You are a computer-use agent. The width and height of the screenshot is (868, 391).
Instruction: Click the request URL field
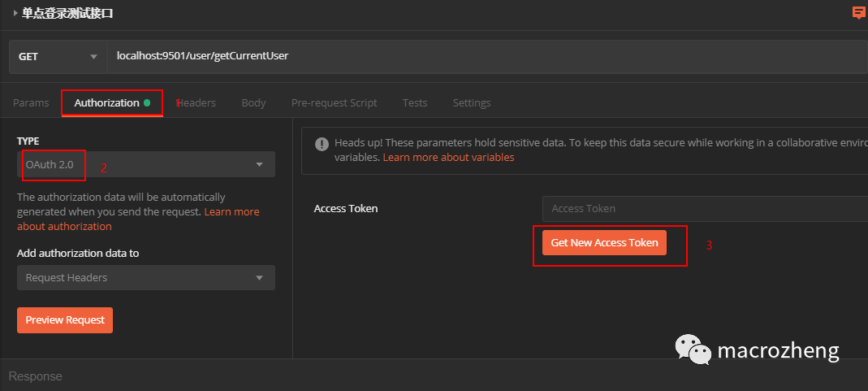click(487, 56)
